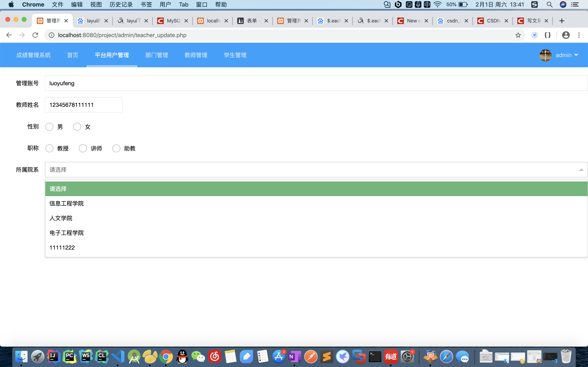This screenshot has width=588, height=367.
Task: Select 教授 职称 radio button
Action: click(50, 148)
